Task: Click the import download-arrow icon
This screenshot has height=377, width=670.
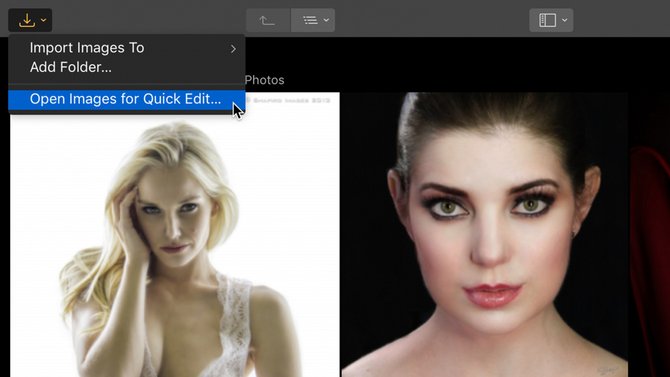Action: coord(26,20)
